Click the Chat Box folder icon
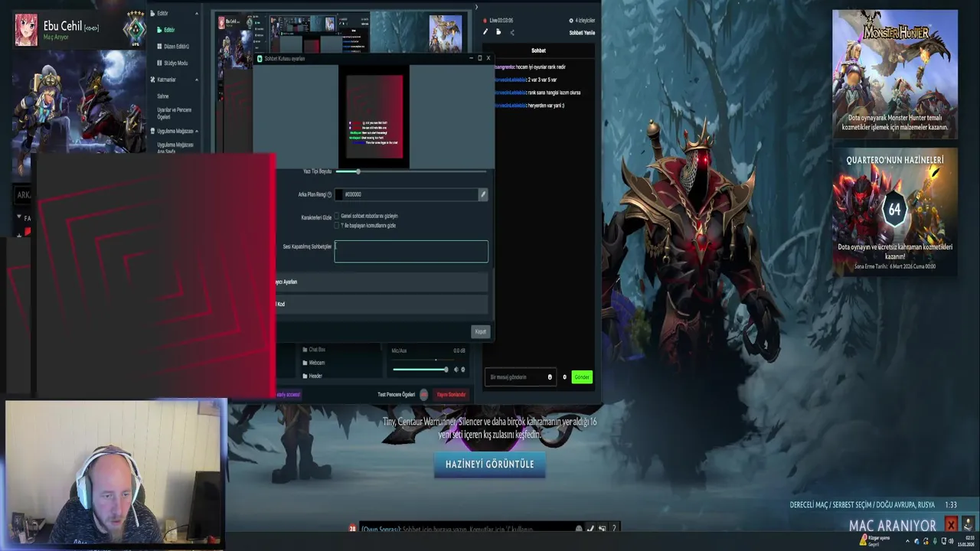This screenshot has width=980, height=551. [305, 350]
